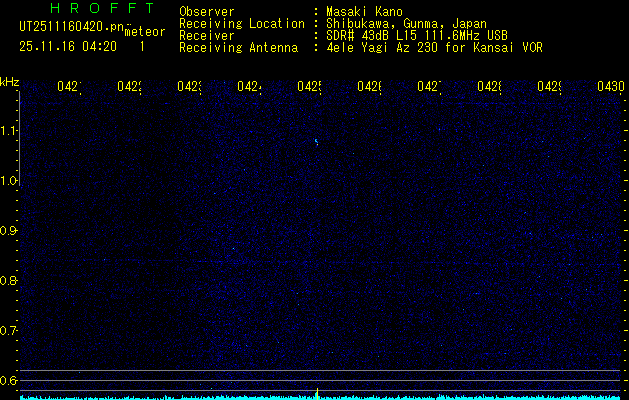
Task: Click the 0425 time marker
Action: pyautogui.click(x=309, y=87)
